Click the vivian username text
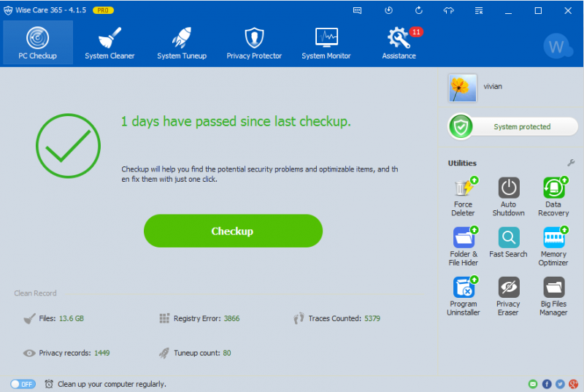The width and height of the screenshot is (584, 392). tap(493, 86)
